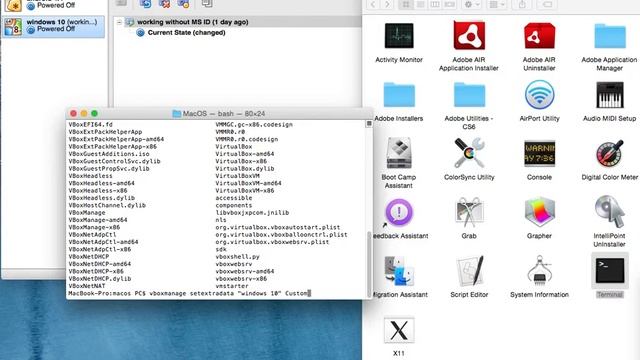640x360 pixels.
Task: Open the Adobe Application Manager folder
Action: [610, 36]
